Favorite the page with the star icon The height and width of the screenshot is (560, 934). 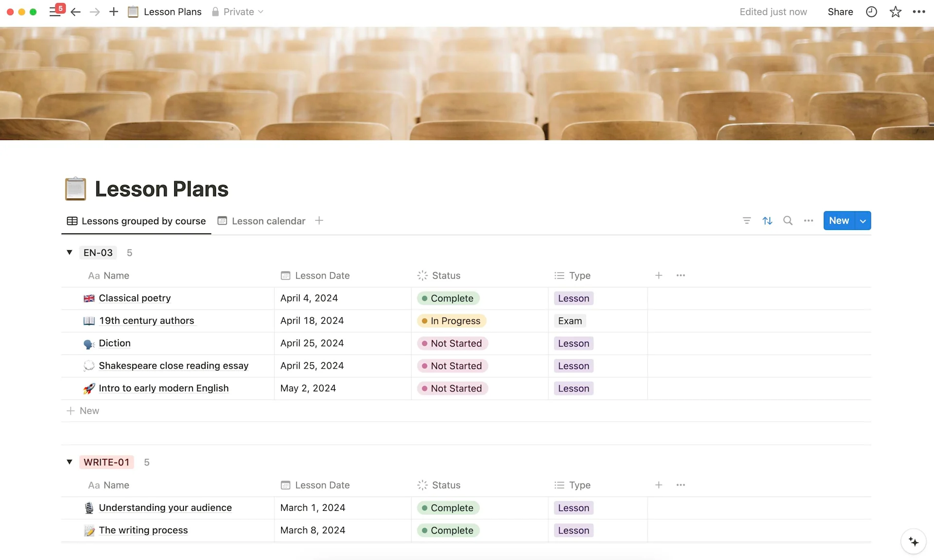tap(896, 12)
